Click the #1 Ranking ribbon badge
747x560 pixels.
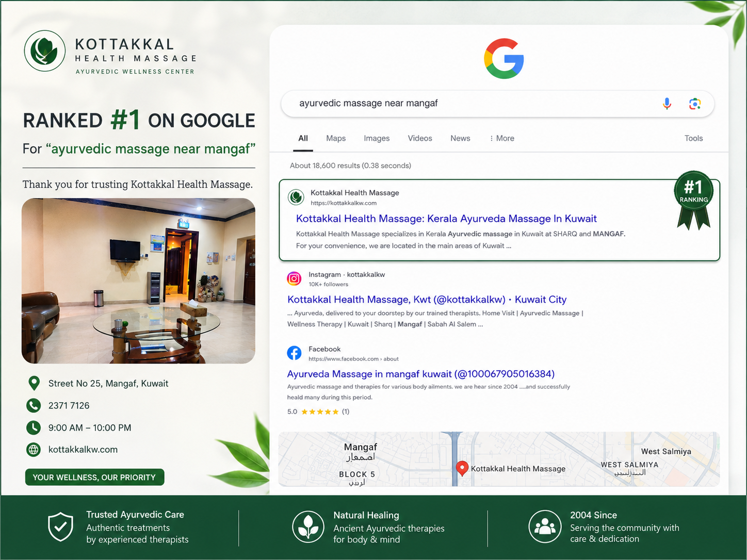coord(694,200)
